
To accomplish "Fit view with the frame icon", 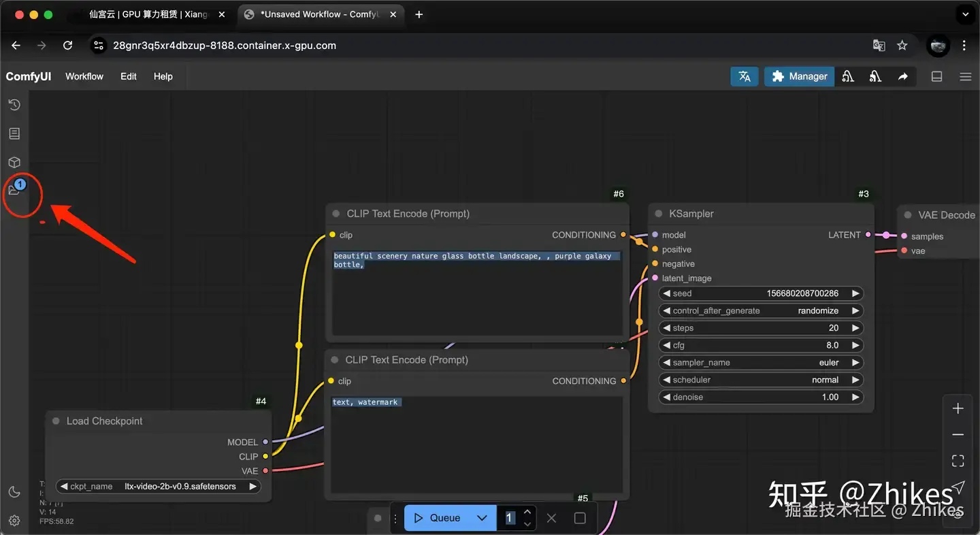I will pyautogui.click(x=958, y=461).
